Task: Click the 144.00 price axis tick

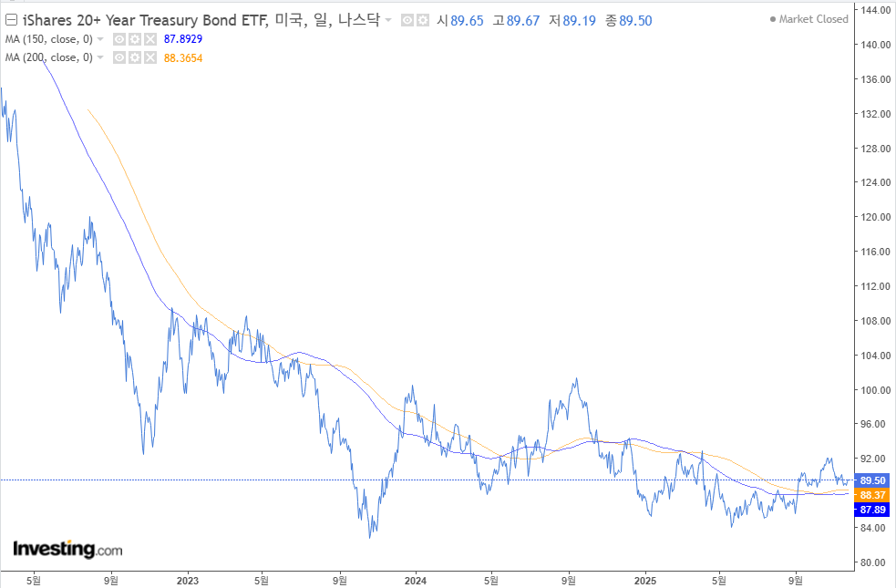Action: point(875,10)
